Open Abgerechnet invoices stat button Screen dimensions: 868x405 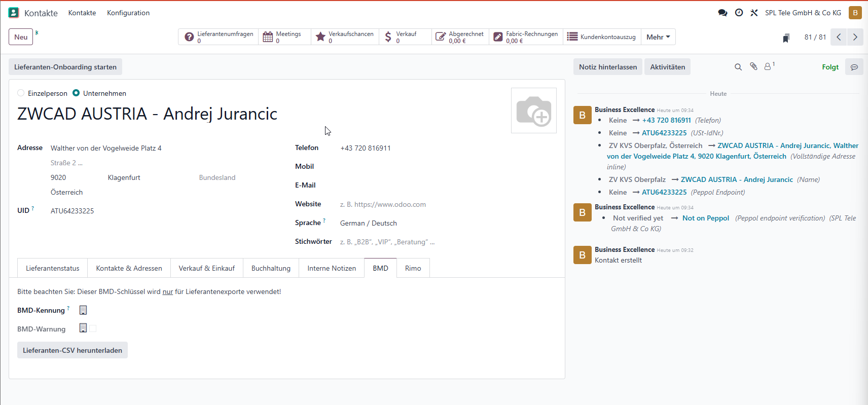tap(460, 37)
